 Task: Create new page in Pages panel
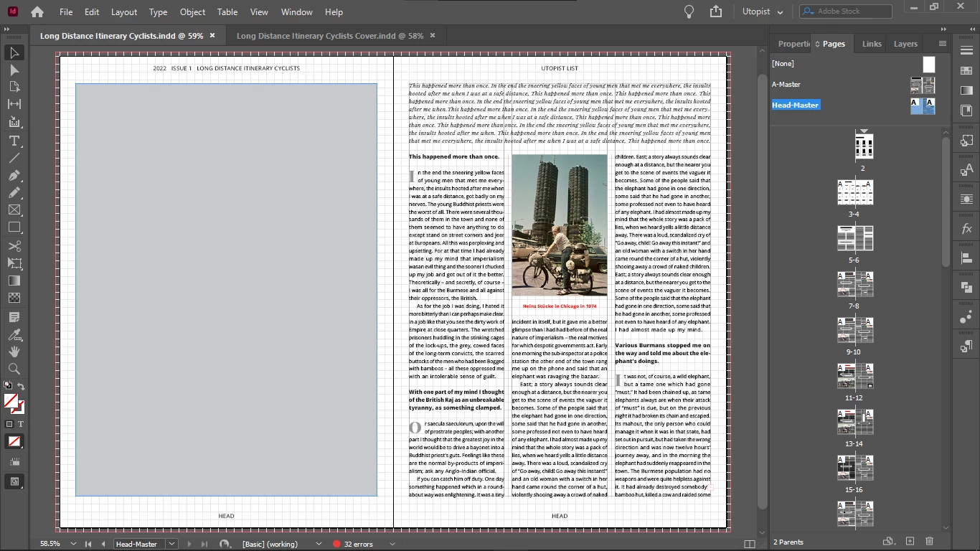[910, 542]
